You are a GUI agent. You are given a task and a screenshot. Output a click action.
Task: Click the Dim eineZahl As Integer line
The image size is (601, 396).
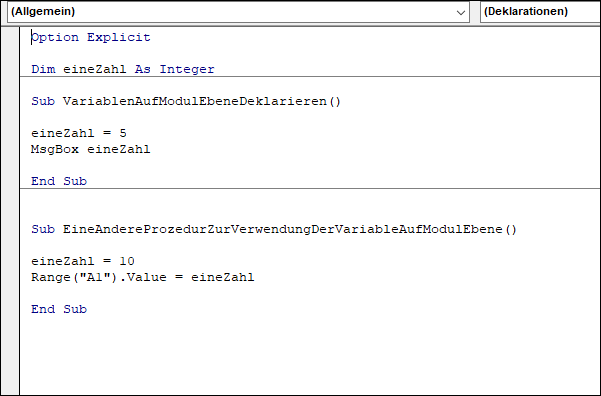[x=123, y=69]
